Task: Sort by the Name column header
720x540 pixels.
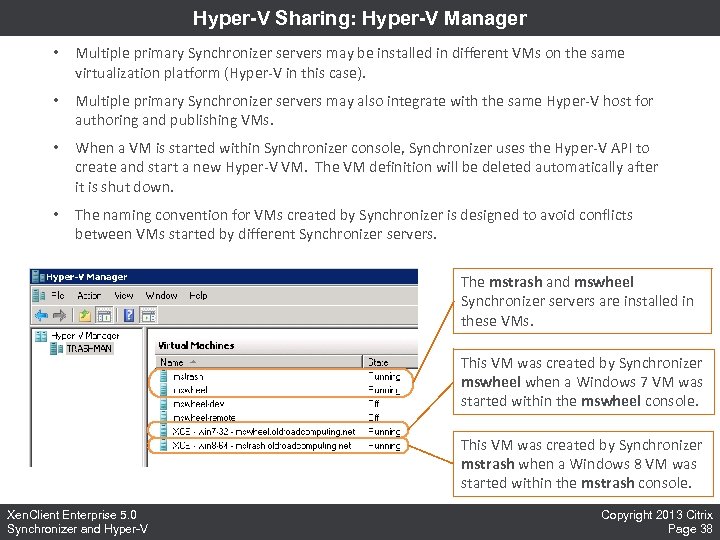Action: (259, 362)
